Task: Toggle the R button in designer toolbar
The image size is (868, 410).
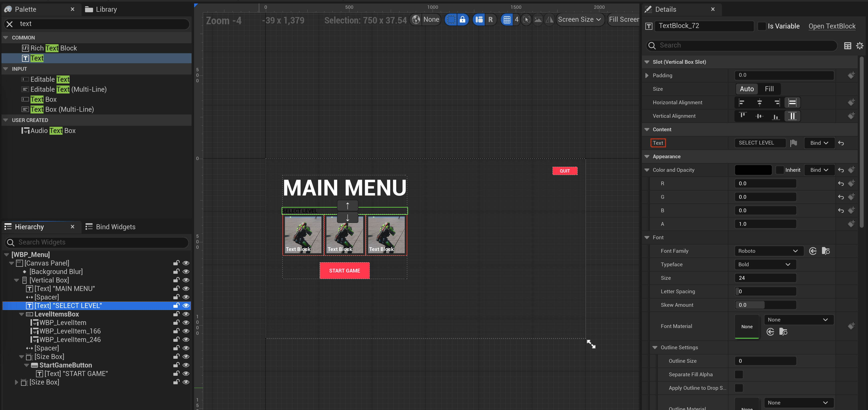Action: 490,19
